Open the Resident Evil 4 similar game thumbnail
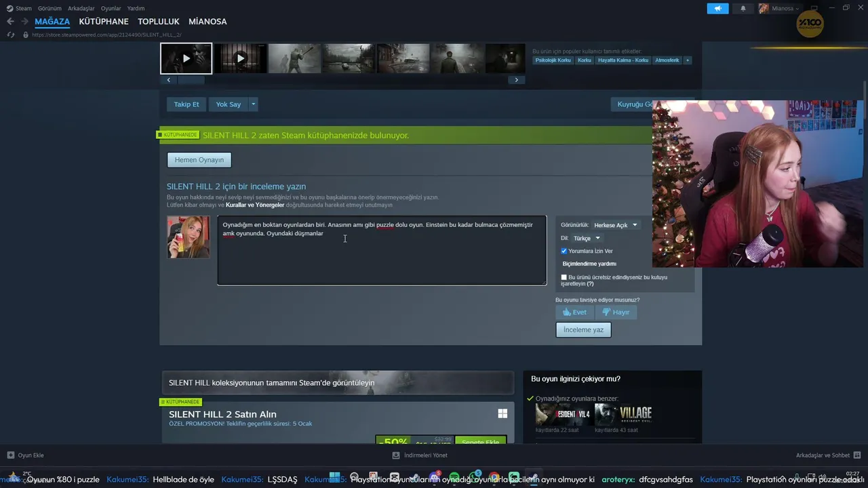 tap(563, 414)
